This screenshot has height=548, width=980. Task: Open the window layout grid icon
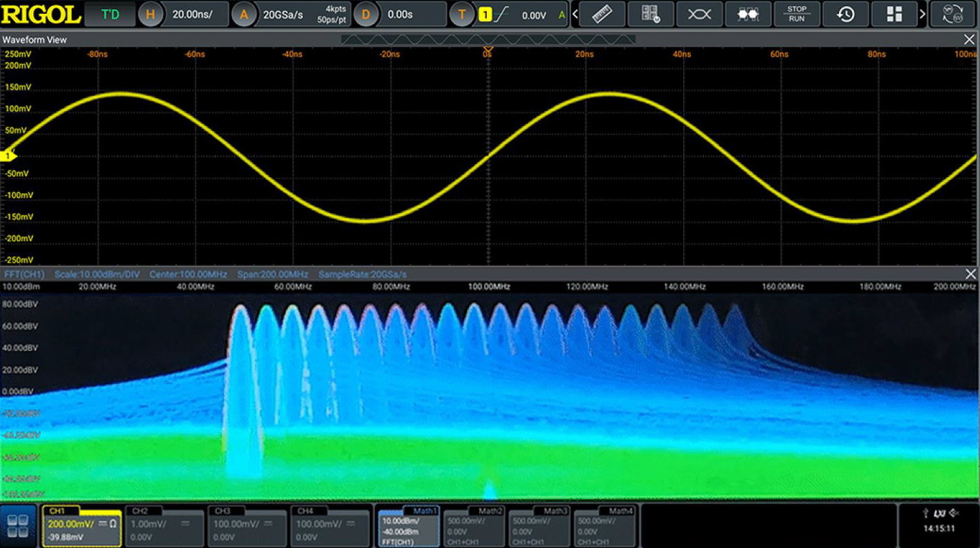894,14
